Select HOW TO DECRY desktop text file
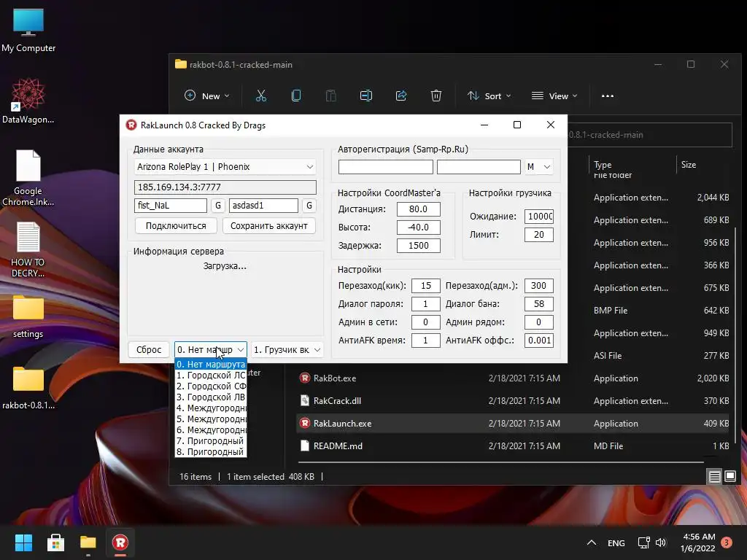This screenshot has height=560, width=747. [x=28, y=249]
